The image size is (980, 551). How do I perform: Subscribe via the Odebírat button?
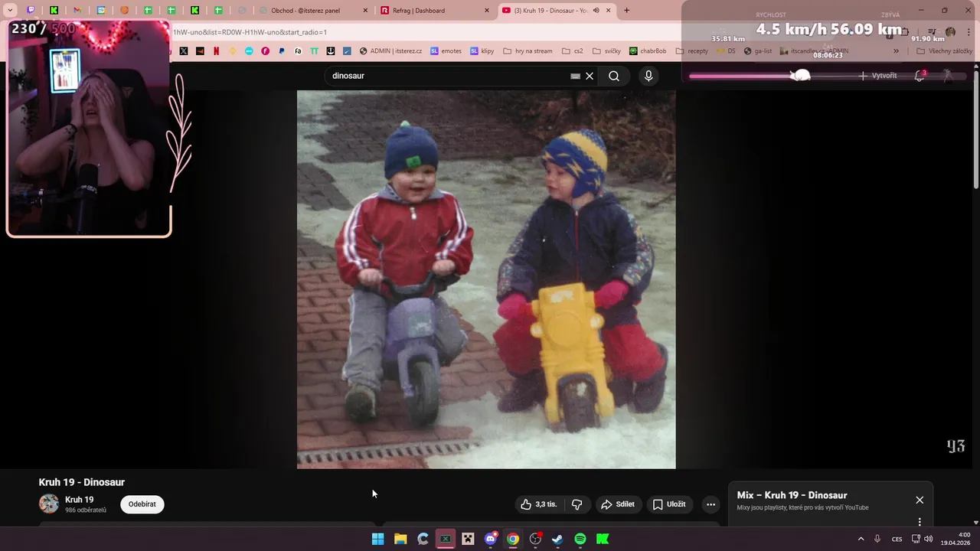pyautogui.click(x=142, y=504)
